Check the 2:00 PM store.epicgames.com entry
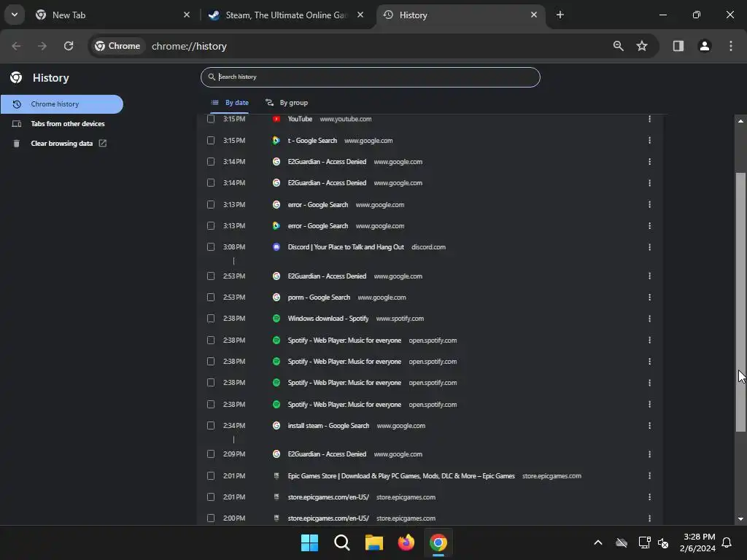Viewport: 747px width, 560px height. [x=211, y=518]
